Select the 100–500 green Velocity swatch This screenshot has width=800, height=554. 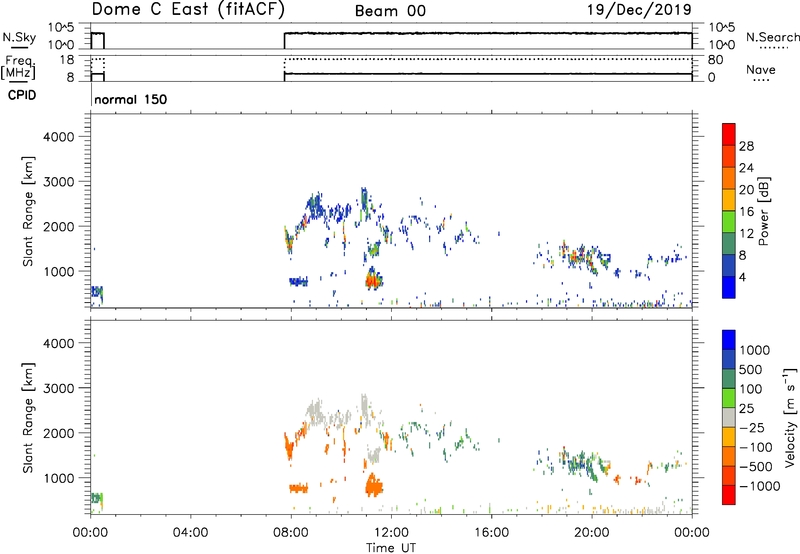click(x=729, y=379)
